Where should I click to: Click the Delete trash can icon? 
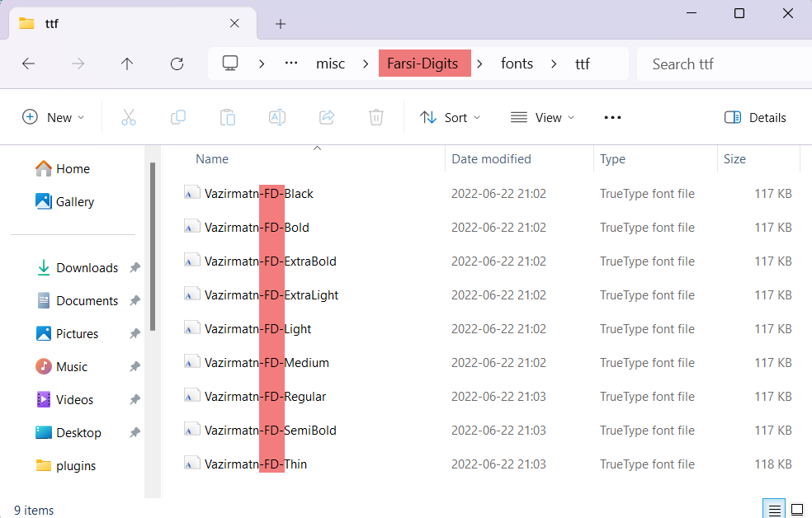[x=376, y=117]
